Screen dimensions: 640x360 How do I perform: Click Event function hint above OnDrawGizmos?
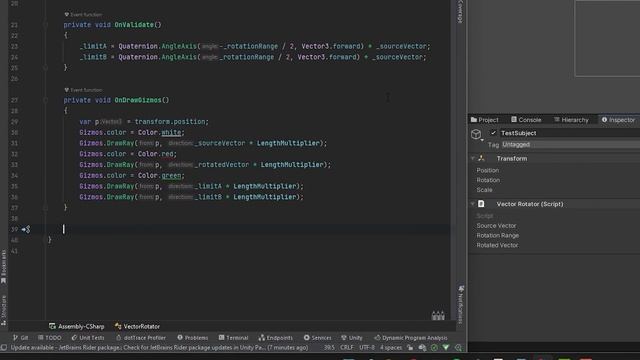[83, 90]
